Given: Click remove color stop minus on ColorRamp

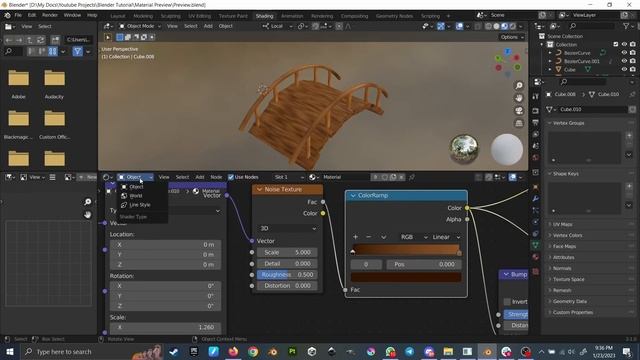Looking at the screenshot, I should tap(369, 237).
